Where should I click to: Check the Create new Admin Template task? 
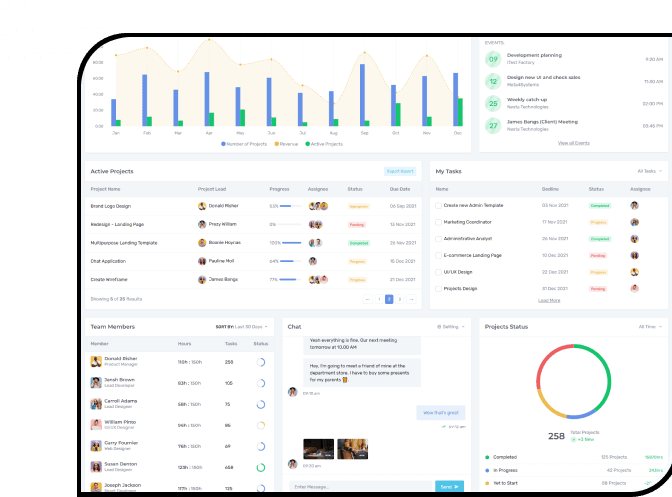click(438, 205)
